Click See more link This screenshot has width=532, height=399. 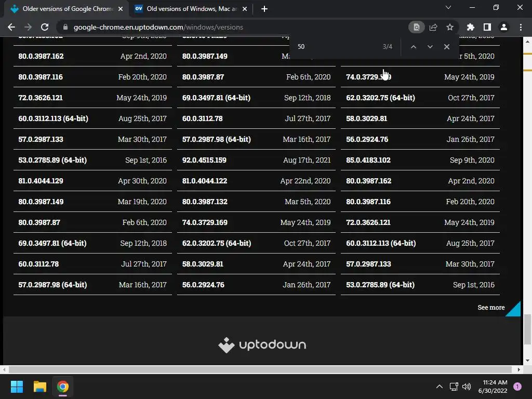[x=491, y=308]
